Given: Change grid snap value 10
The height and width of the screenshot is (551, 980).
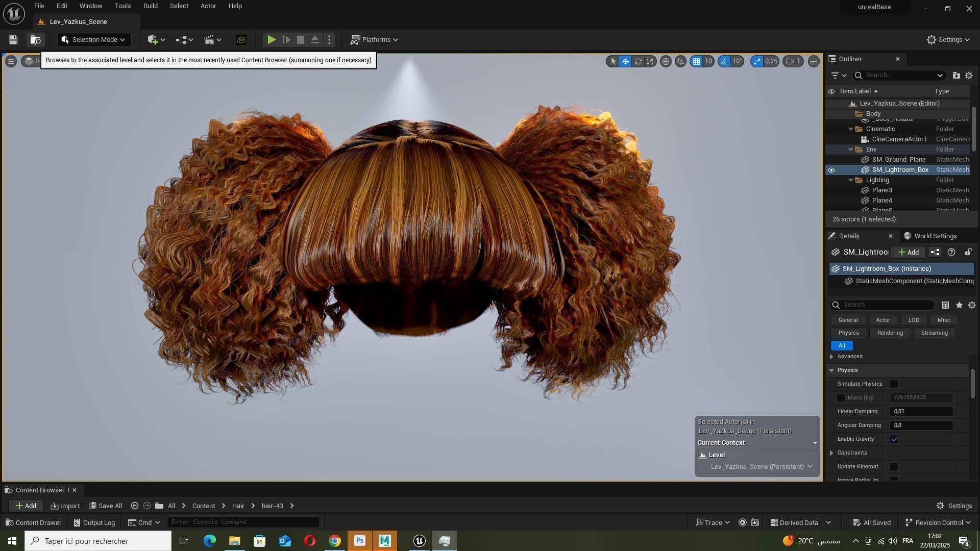Looking at the screenshot, I should pyautogui.click(x=708, y=61).
